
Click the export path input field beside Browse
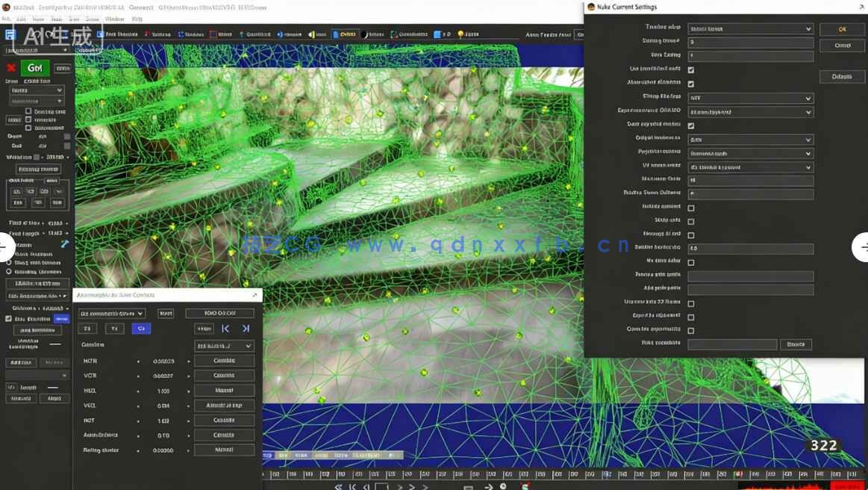point(731,344)
